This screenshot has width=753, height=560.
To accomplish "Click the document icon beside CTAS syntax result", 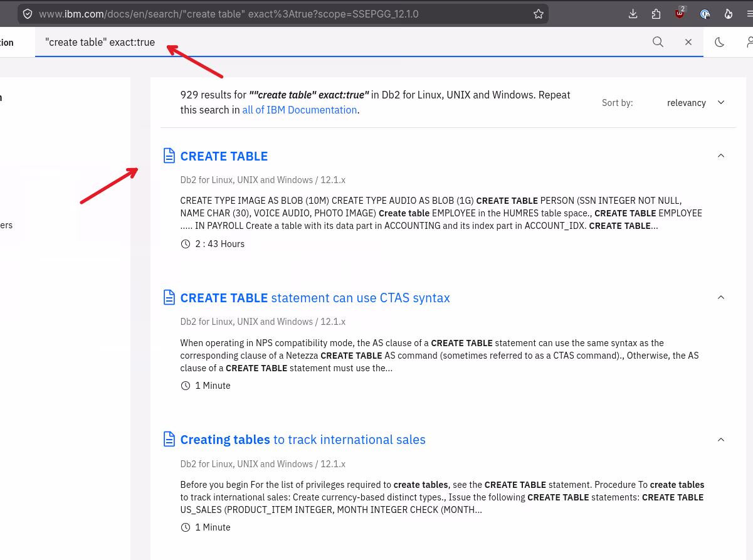I will point(169,297).
